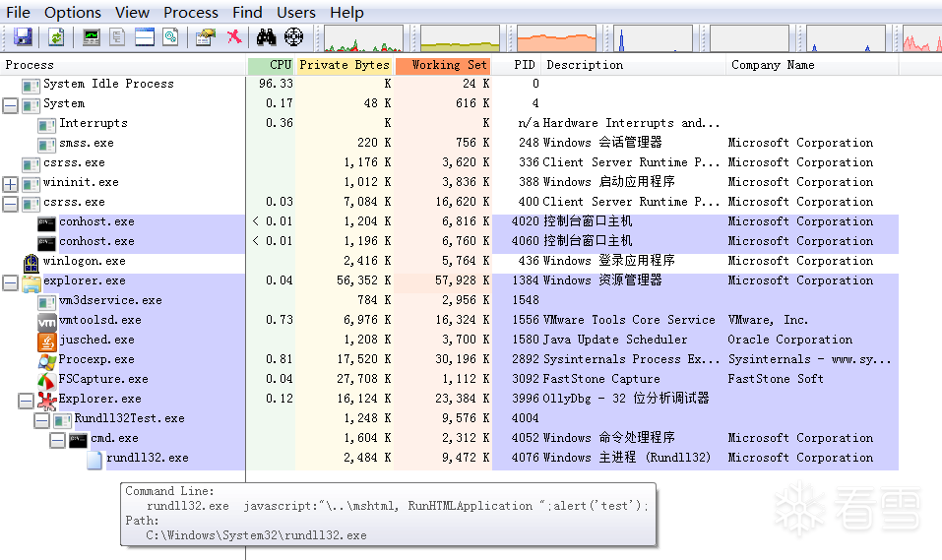This screenshot has width=942, height=560.
Task: Click the Refresh Now toolbar icon
Action: (56, 37)
